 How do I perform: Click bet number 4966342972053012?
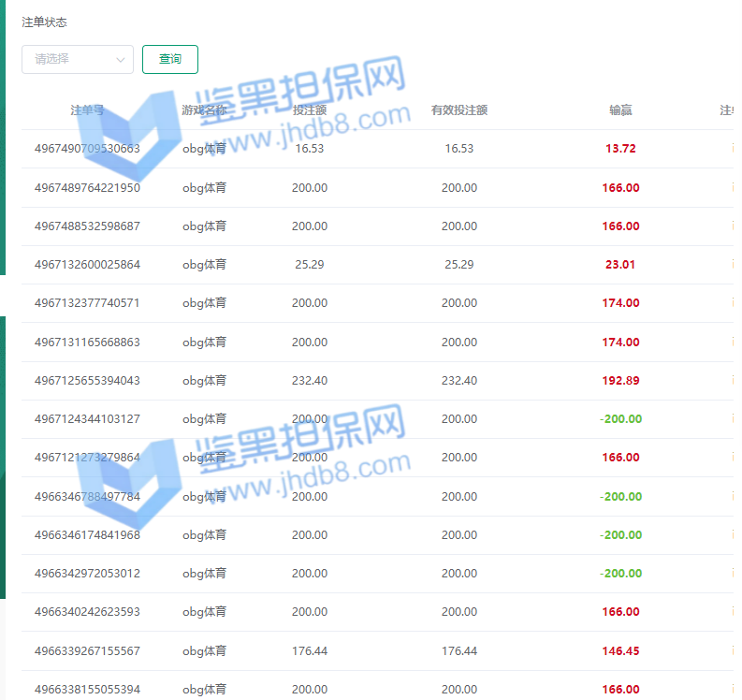tap(87, 574)
